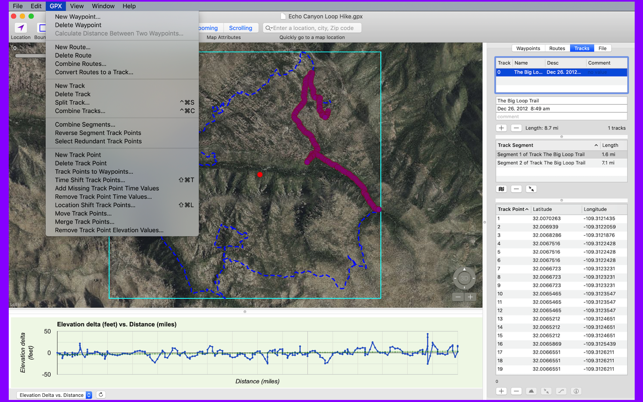Click the curve smoothing track point icon
643x402 pixels.
coord(561,391)
